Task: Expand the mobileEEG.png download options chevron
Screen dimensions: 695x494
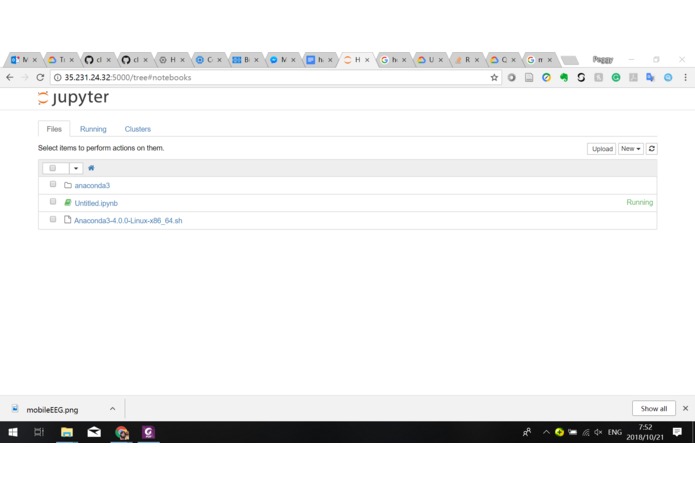Action: [113, 409]
